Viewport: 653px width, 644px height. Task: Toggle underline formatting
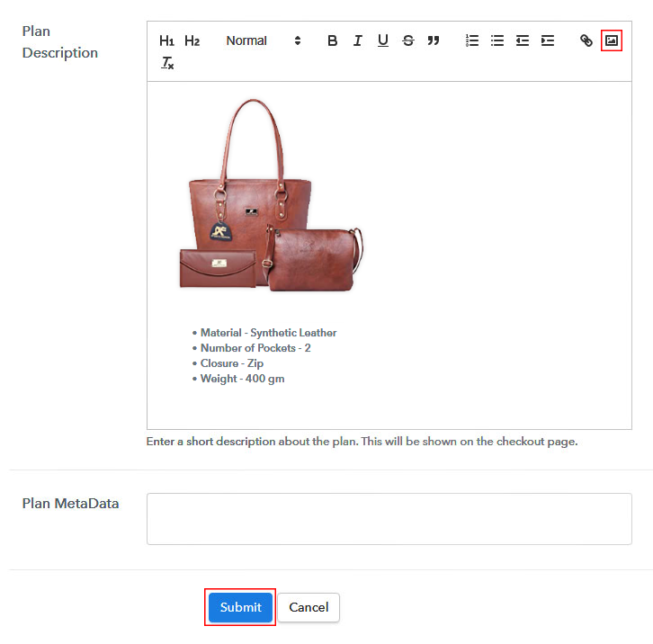(383, 40)
